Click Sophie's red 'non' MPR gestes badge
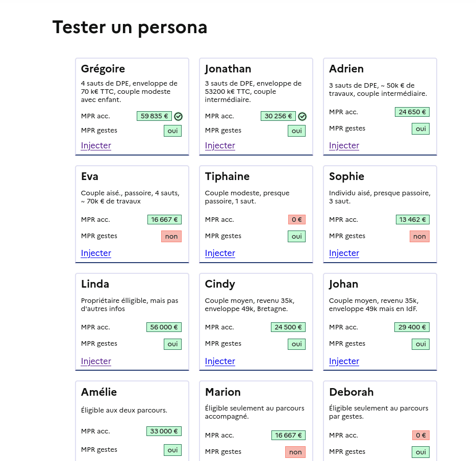 click(x=419, y=236)
